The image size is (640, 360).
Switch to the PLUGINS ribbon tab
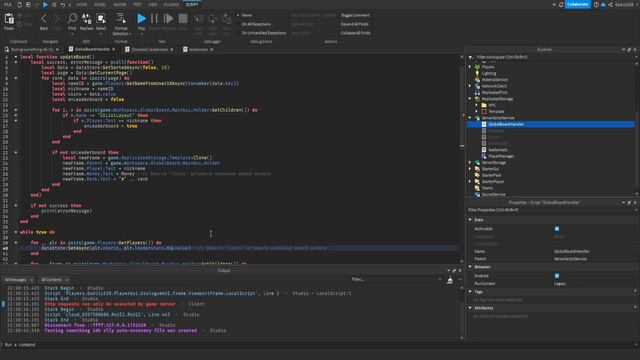point(171,4)
